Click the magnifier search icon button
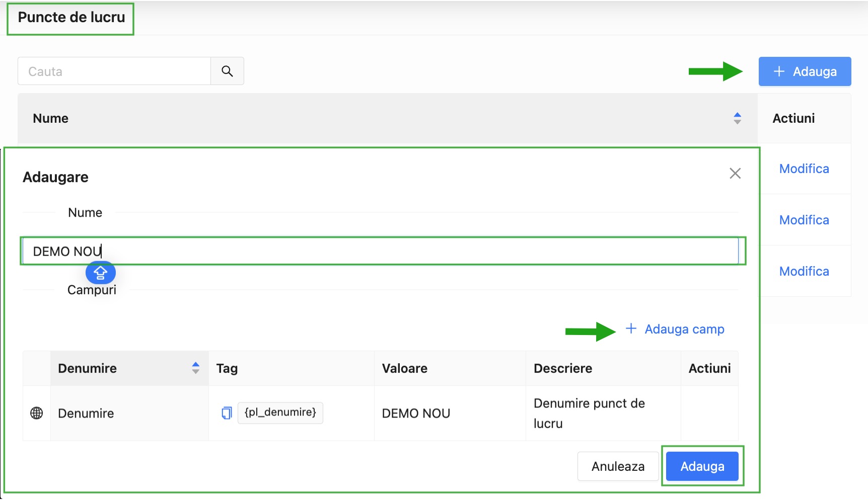 (x=227, y=71)
